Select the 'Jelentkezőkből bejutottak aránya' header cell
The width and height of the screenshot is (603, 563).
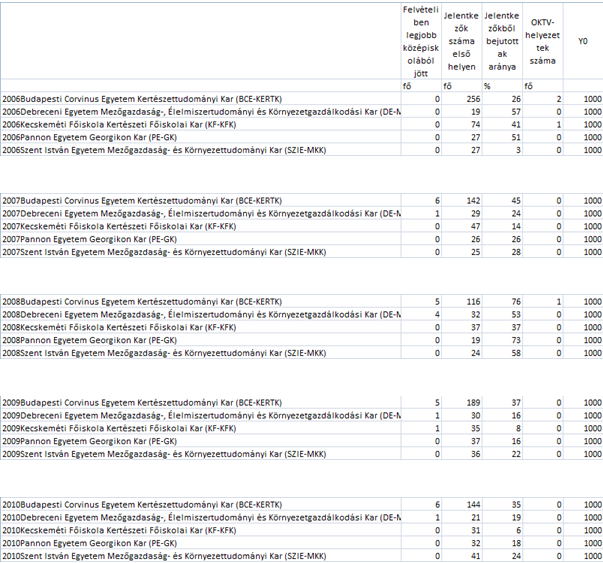pos(502,41)
